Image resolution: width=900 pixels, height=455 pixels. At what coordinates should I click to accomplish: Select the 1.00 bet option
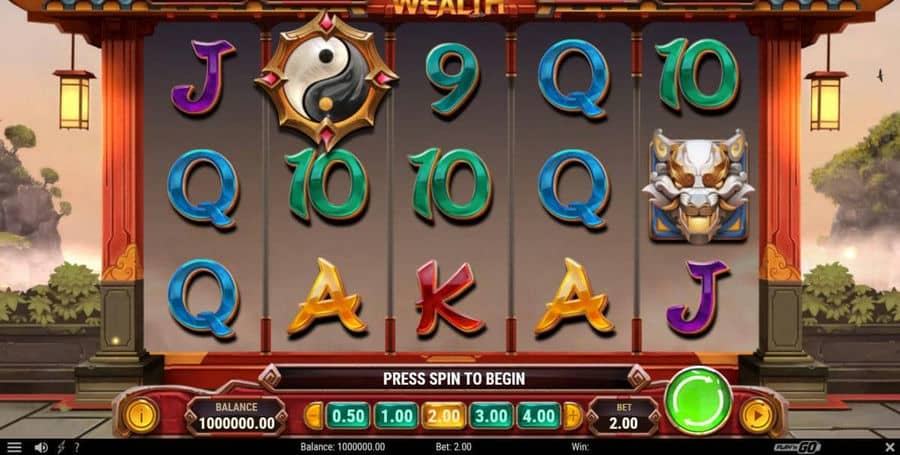(396, 416)
